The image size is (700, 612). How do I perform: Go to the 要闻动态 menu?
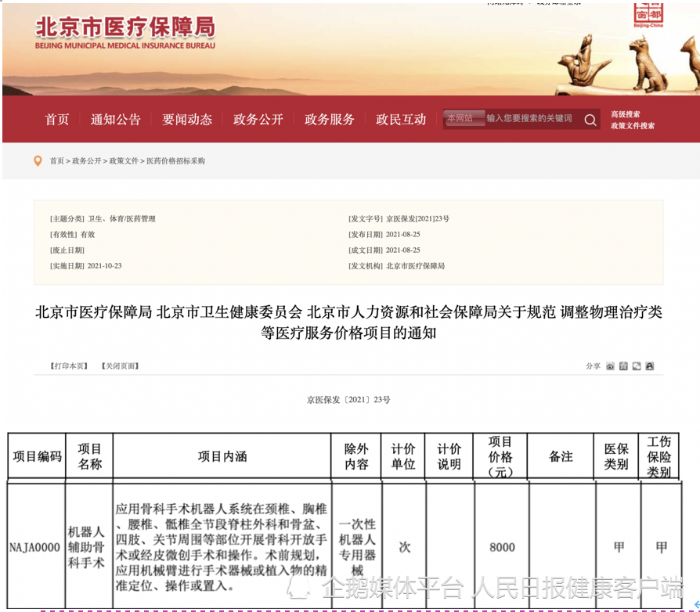point(187,120)
